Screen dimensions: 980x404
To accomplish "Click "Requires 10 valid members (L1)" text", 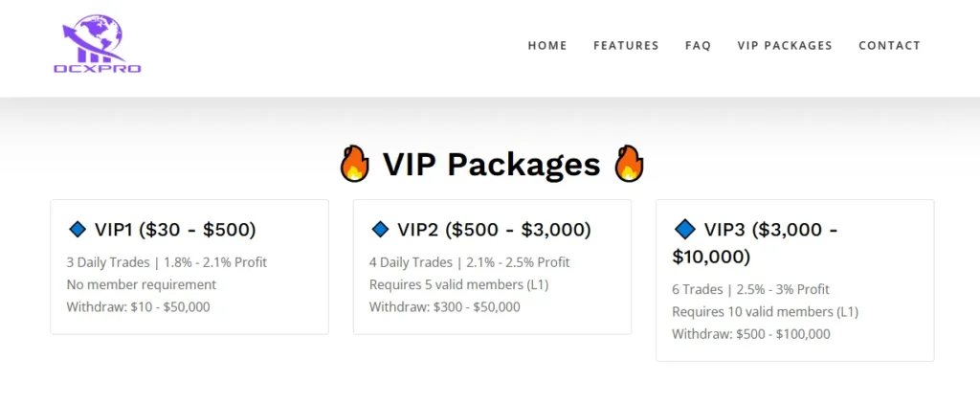I will (765, 311).
